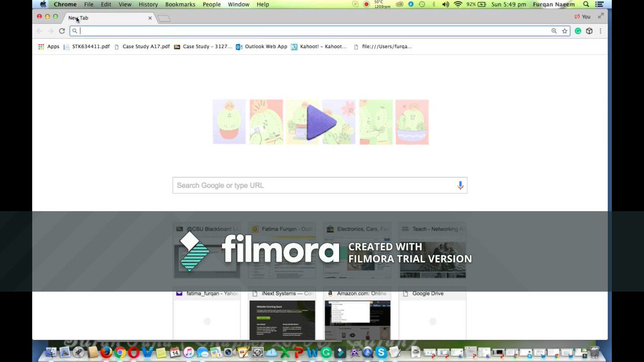Viewport: 644px width, 362px height.
Task: Open the iNext Systems thumbnail
Action: [x=282, y=315]
